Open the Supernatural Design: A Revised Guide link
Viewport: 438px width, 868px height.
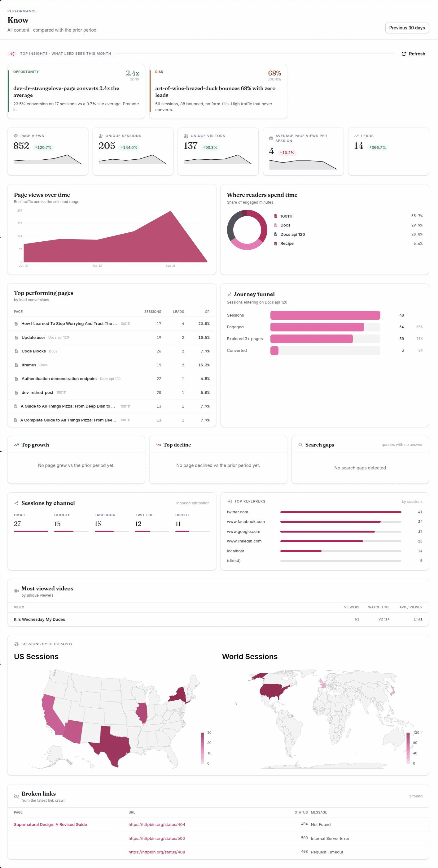click(x=50, y=825)
